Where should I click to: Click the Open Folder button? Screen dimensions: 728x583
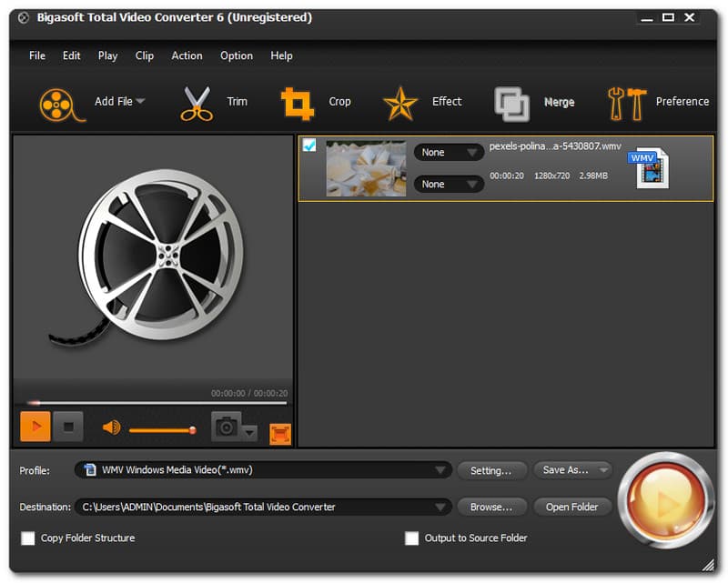pyautogui.click(x=572, y=507)
